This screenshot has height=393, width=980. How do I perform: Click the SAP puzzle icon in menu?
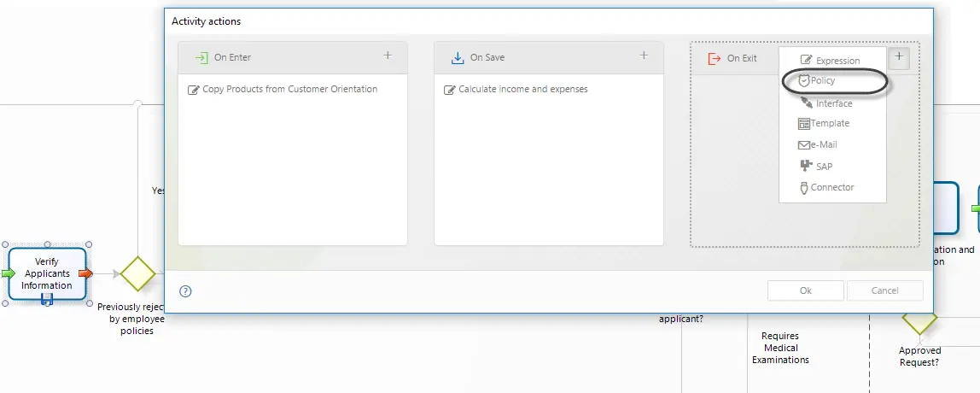coord(806,166)
